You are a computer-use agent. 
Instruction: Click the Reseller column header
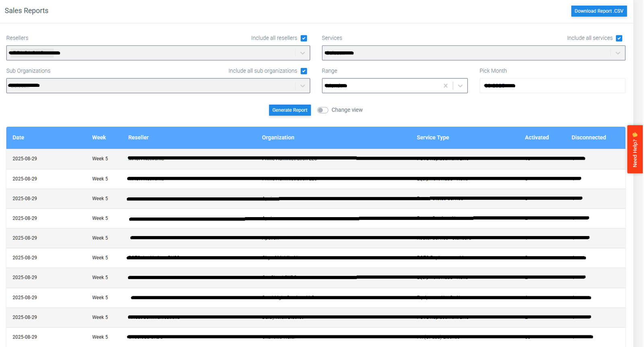coord(138,138)
